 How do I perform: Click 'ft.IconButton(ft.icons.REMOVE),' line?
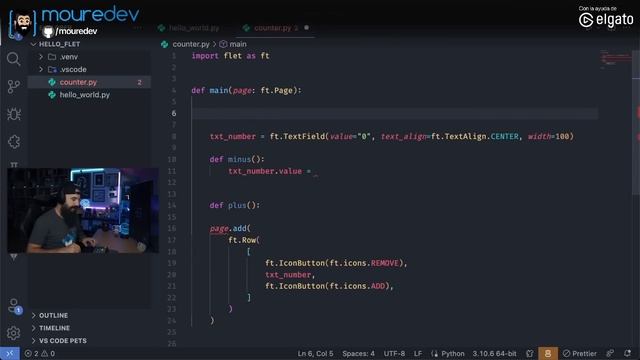[336, 263]
